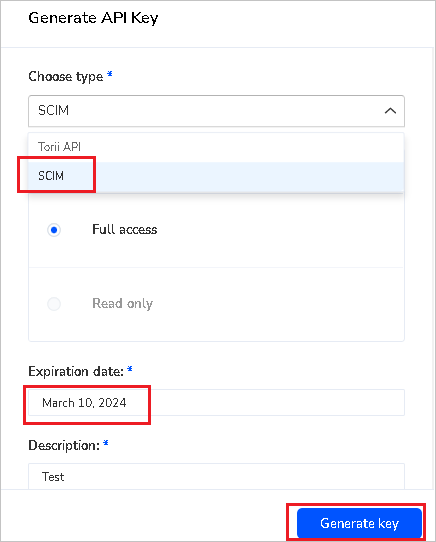The height and width of the screenshot is (542, 436).
Task: Open the SCIM type combo box
Action: (216, 111)
